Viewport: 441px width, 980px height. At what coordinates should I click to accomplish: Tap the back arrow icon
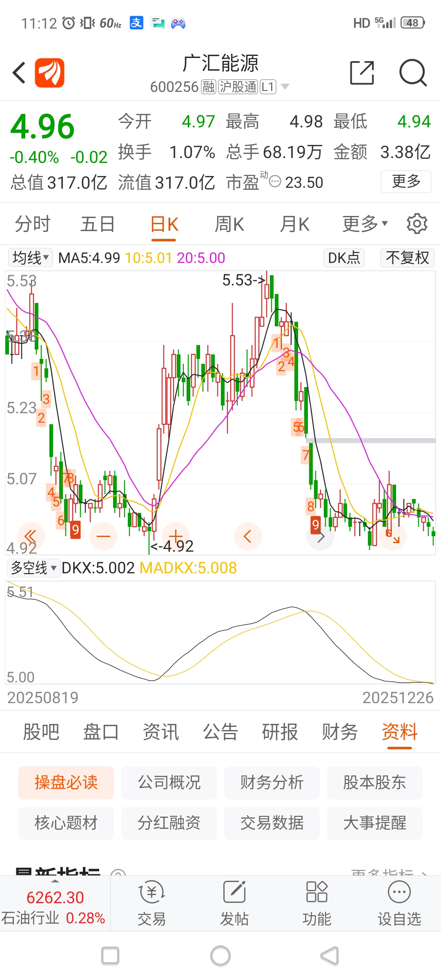(19, 73)
